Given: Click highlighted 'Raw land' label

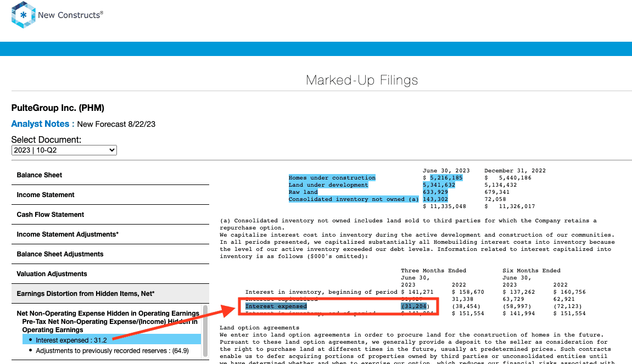Looking at the screenshot, I should pos(303,192).
